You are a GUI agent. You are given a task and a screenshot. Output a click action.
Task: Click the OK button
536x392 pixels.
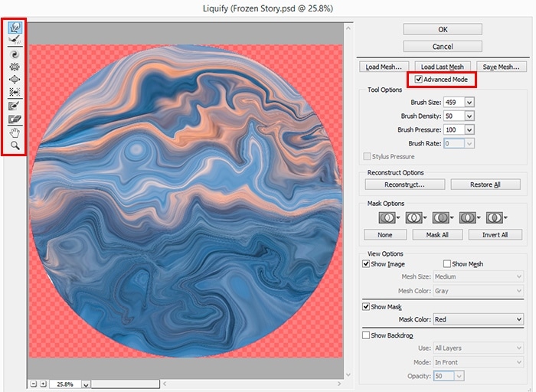(443, 29)
